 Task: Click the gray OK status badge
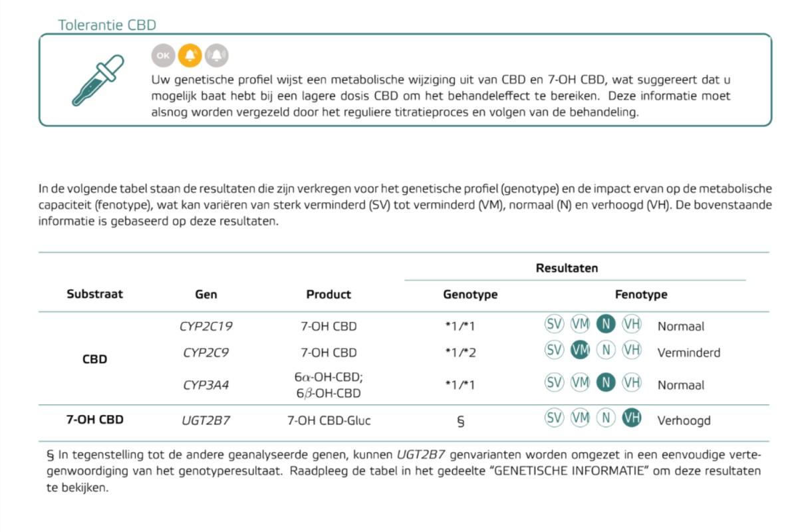tap(163, 55)
